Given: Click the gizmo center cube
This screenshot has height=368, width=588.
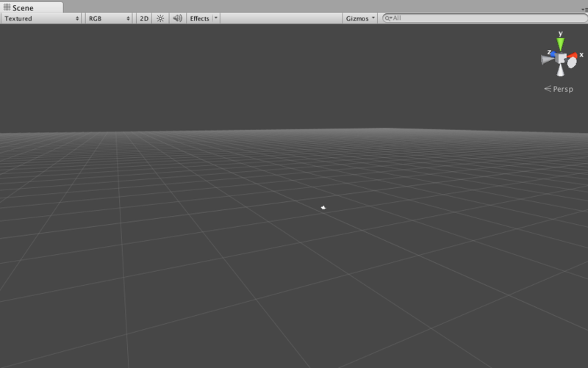Looking at the screenshot, I should pyautogui.click(x=561, y=59).
